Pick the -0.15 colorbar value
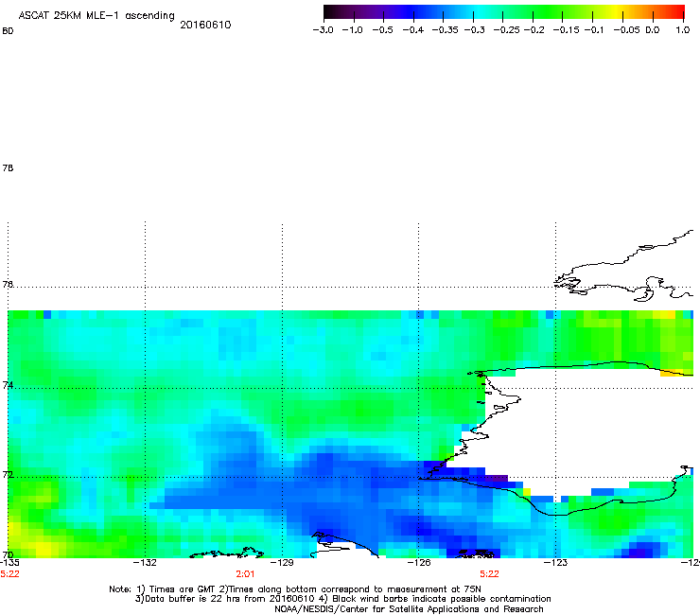Screen dimensions: 700x615 (566, 30)
